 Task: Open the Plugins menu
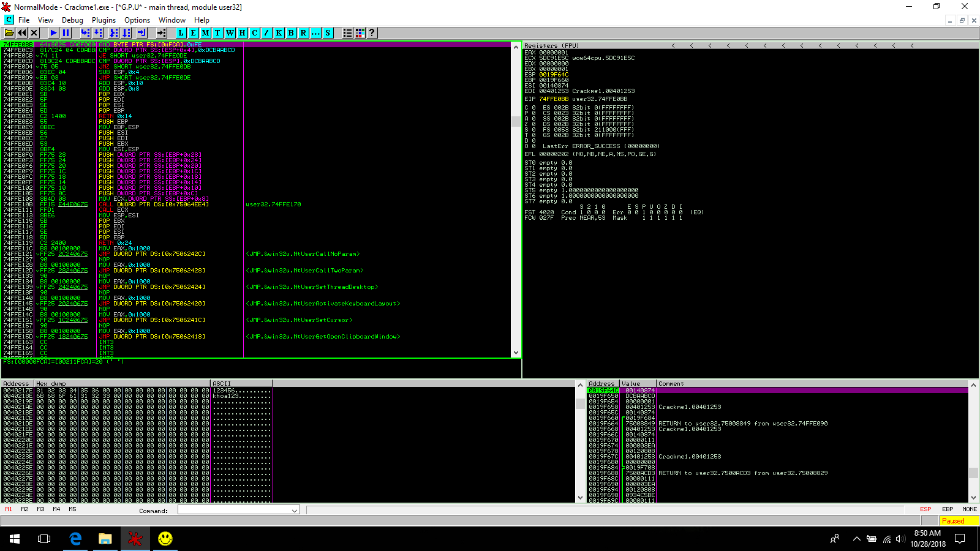[x=104, y=20]
